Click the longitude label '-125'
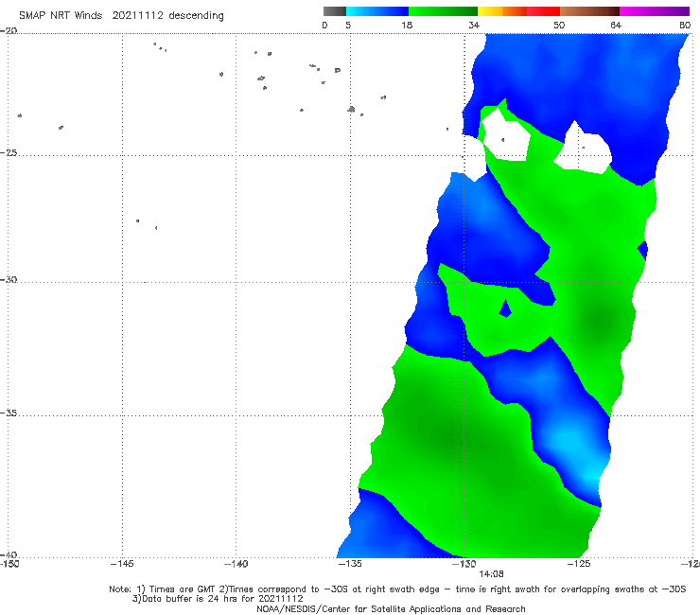 point(579,564)
